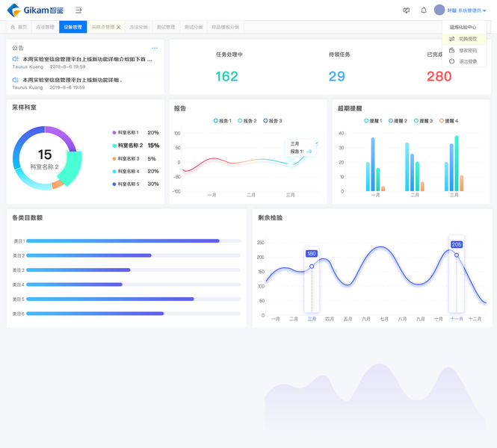This screenshot has height=448, width=497.
Task: Switch to the 方法管理 tab
Action: [45, 27]
